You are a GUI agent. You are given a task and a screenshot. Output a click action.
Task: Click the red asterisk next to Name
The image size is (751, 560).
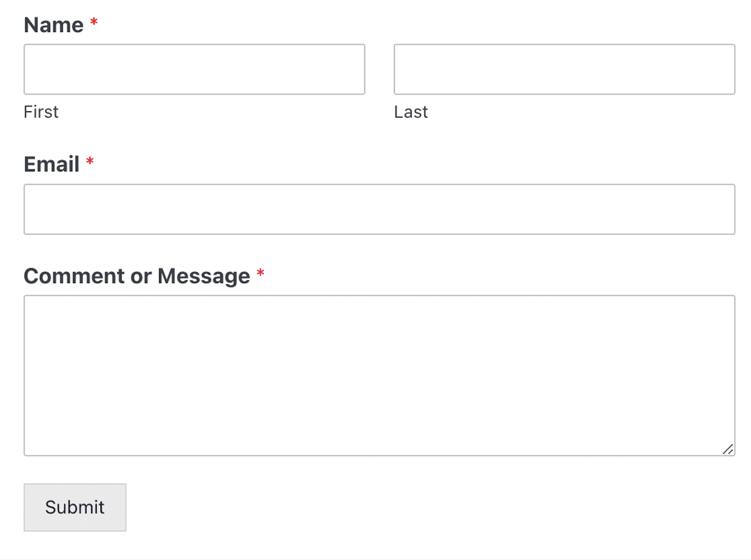pos(93,21)
